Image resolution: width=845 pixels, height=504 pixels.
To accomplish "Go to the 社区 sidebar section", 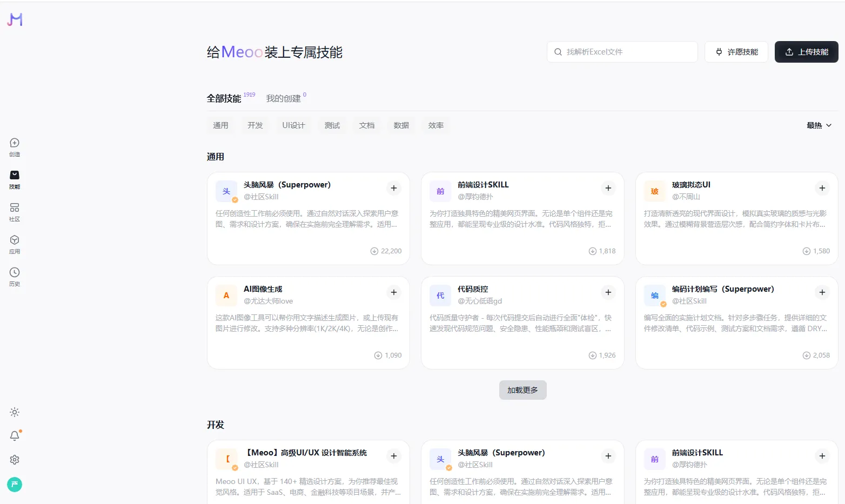I will 15,212.
